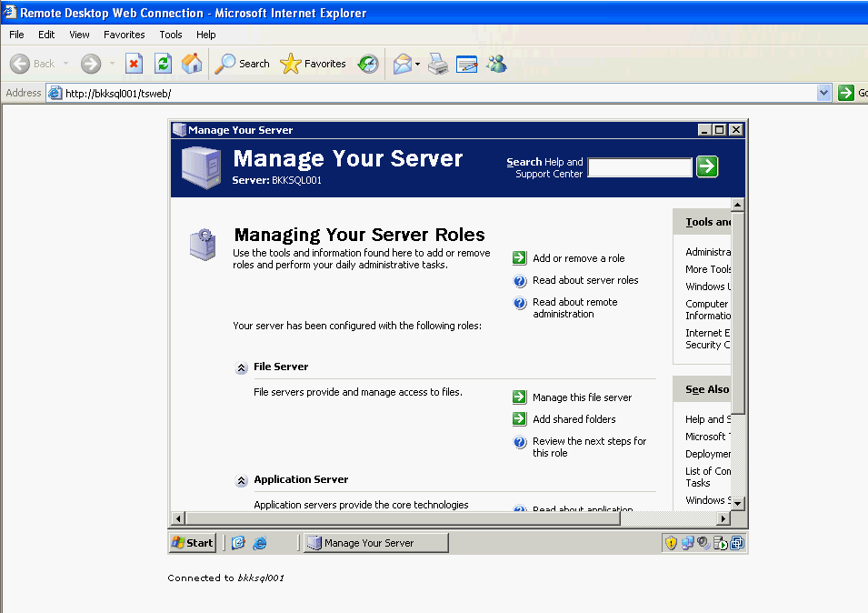The width and height of the screenshot is (868, 613).
Task: Click the green arrow beside Manage this file server
Action: [x=519, y=397]
